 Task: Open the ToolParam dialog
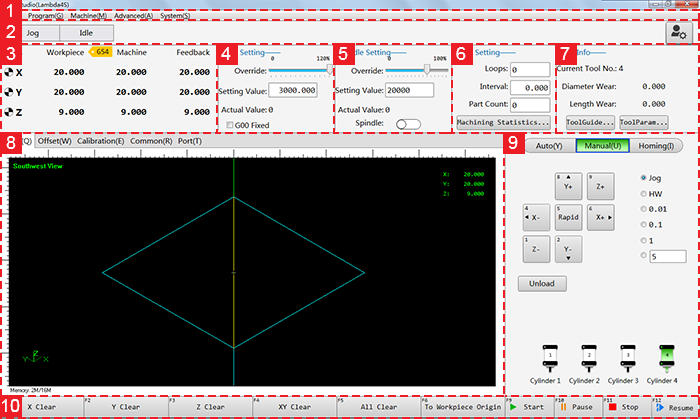pos(644,122)
